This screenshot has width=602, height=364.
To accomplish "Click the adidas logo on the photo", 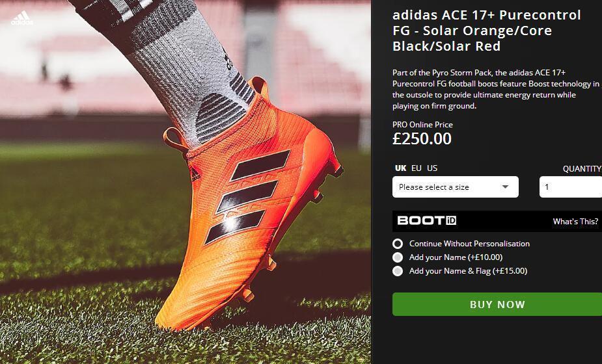I will click(21, 18).
